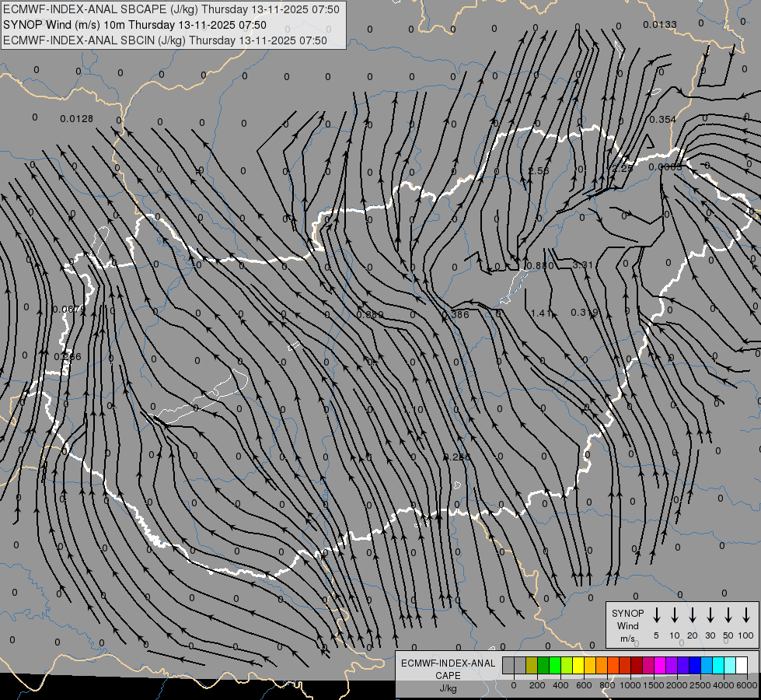
Task: Select the dark red CAPE legend swatch
Action: [637, 665]
